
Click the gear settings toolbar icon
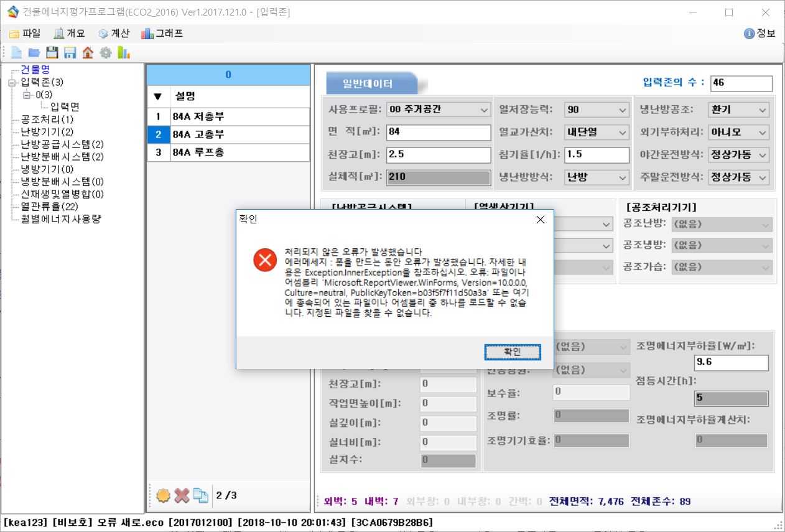pos(106,53)
